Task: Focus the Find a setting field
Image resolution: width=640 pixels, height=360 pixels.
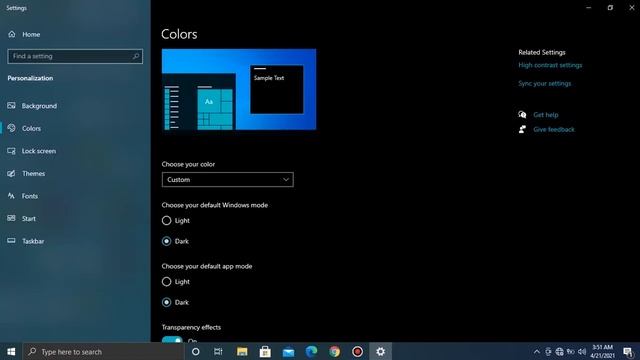Action: [x=75, y=56]
